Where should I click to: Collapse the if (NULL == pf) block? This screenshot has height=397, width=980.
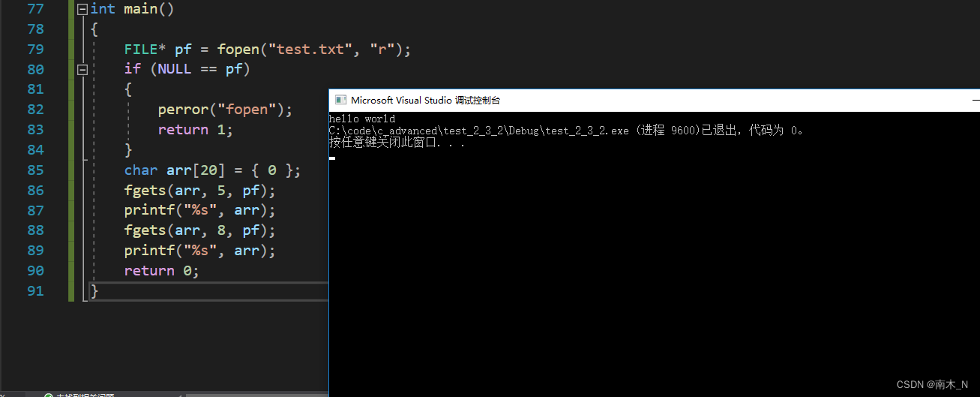[82, 70]
